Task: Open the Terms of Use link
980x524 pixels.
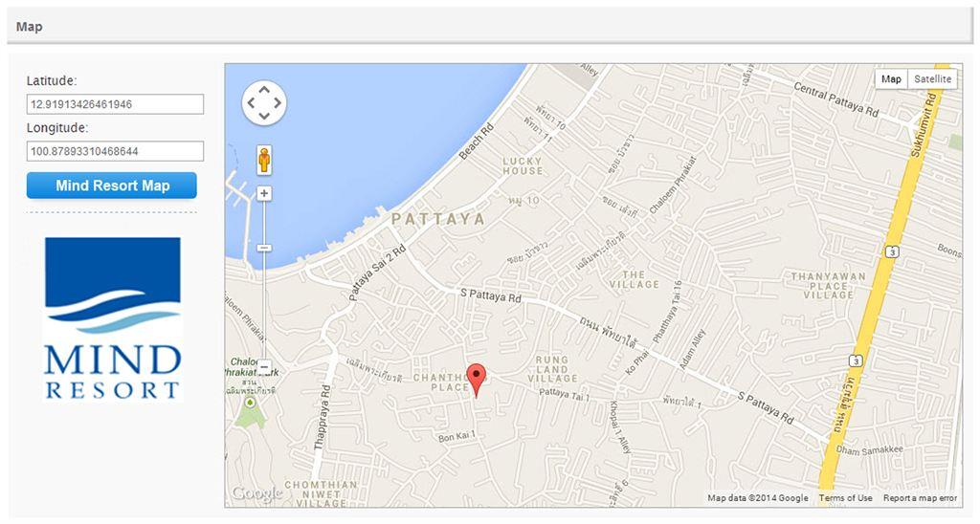Action: click(846, 498)
